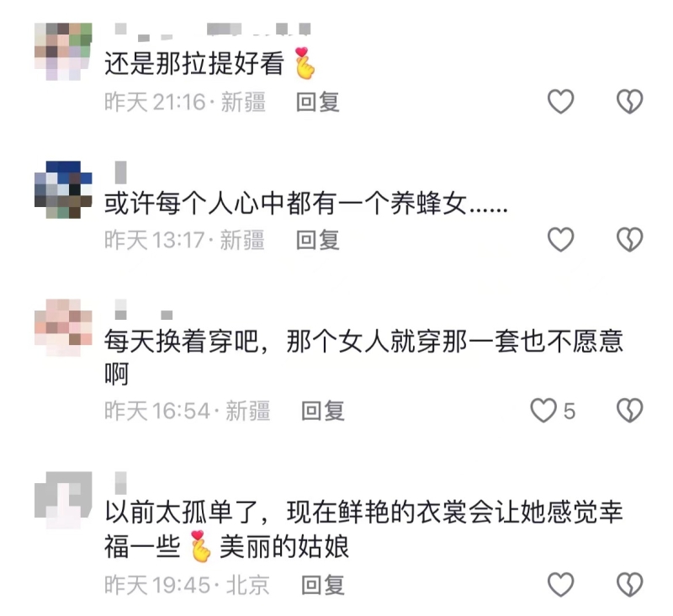Like the 以前太孤单了 comment from 北京
Image resolution: width=673 pixels, height=616 pixels.
(560, 585)
